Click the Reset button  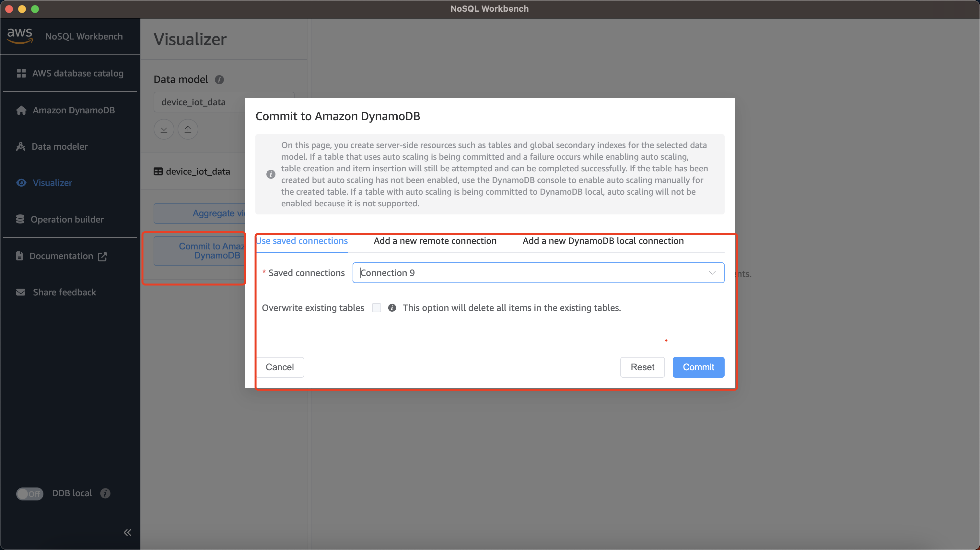click(x=643, y=367)
